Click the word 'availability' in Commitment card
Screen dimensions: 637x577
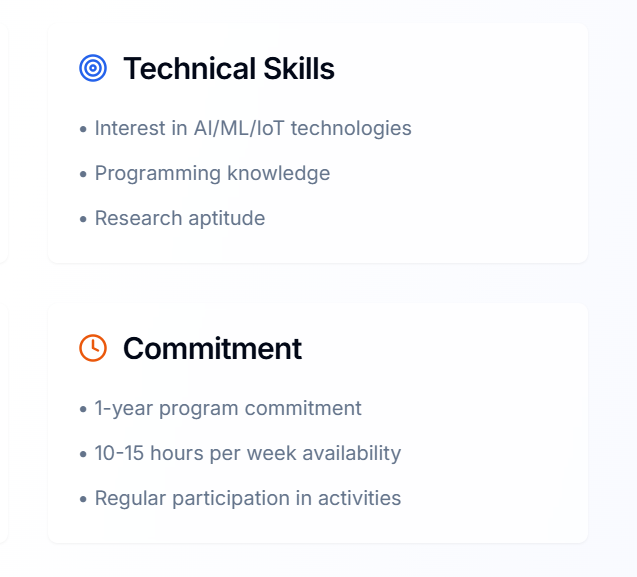pyautogui.click(x=352, y=453)
